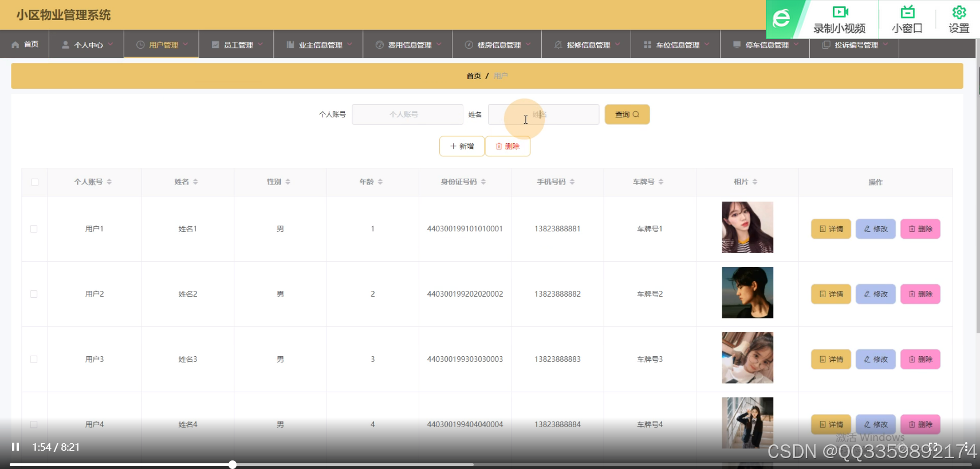Viewport: 980px width, 469px height.
Task: Click the 删除 button below the search fields
Action: click(x=507, y=146)
